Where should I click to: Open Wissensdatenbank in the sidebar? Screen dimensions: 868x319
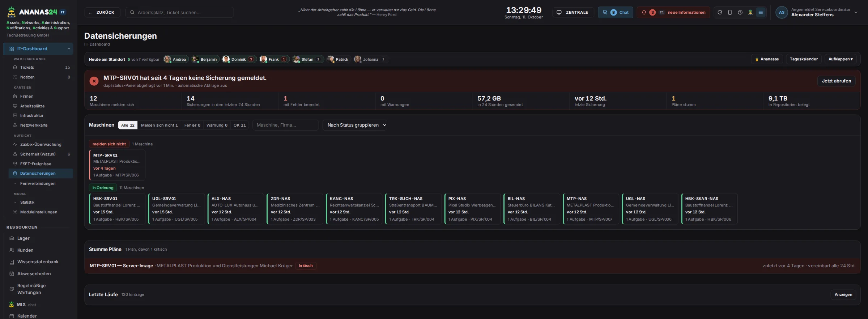[x=38, y=262]
